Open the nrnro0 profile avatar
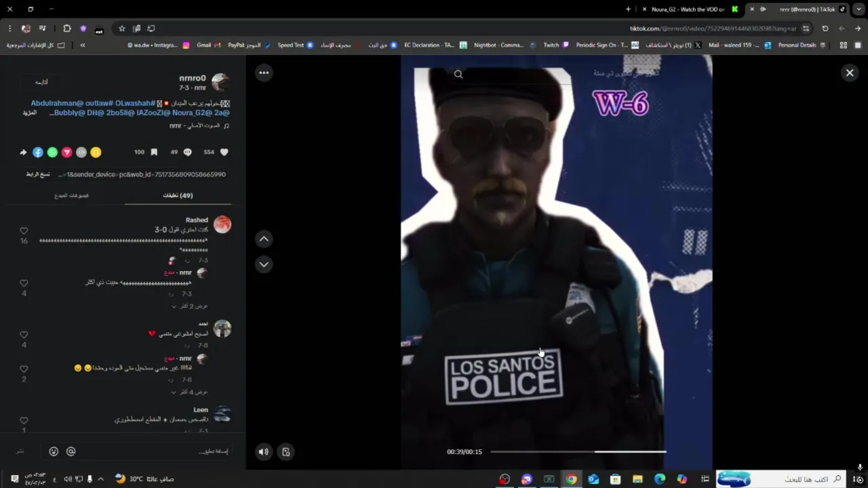 [220, 82]
